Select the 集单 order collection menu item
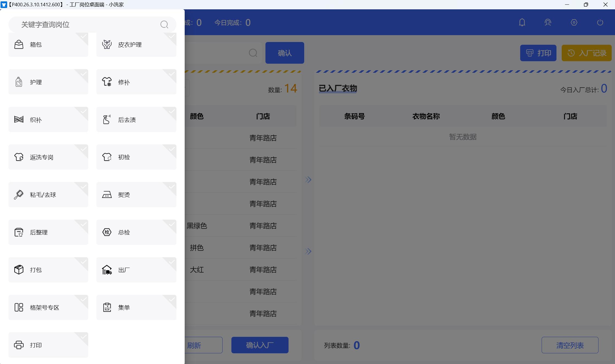This screenshot has height=364, width=615. click(x=136, y=307)
